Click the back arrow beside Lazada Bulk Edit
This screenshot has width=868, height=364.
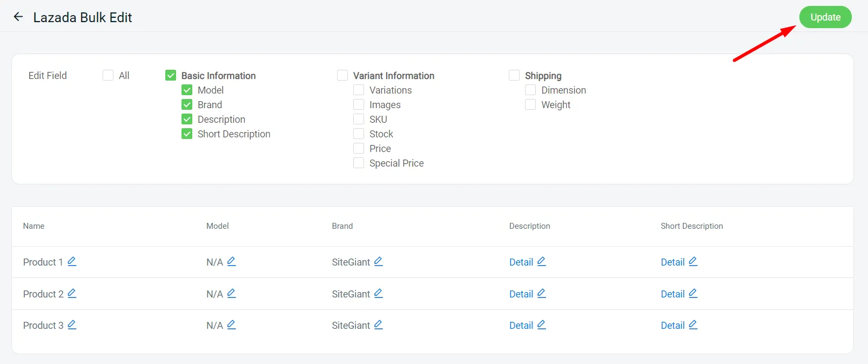click(18, 17)
